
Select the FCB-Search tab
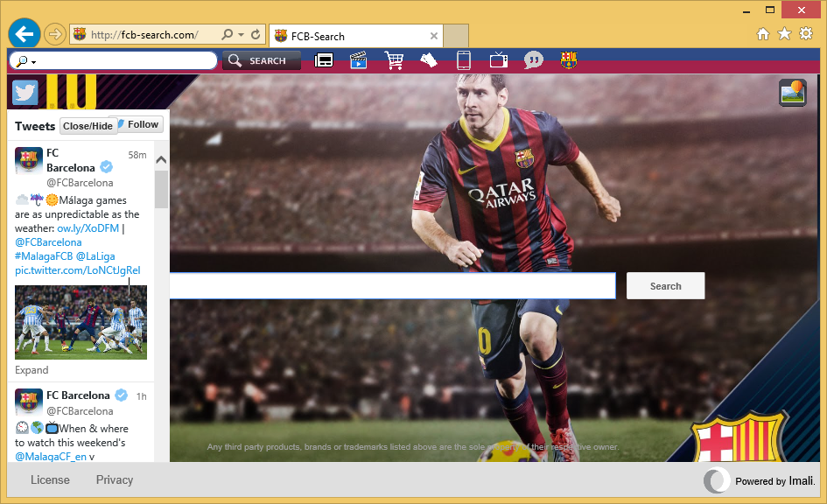[355, 36]
